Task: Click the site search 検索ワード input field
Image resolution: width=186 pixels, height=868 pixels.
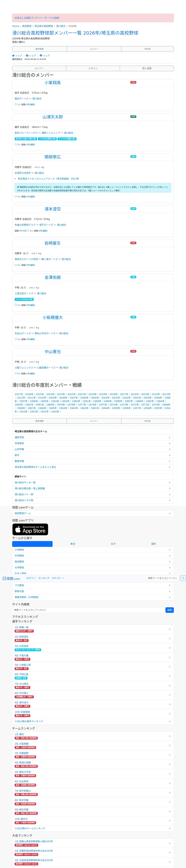Action: 89,610
